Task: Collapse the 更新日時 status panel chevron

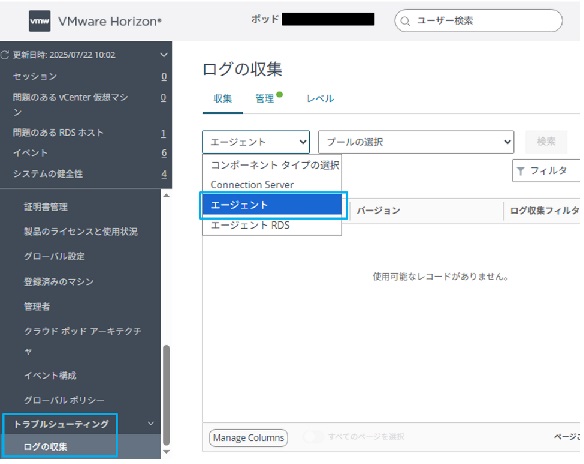Action: [164, 55]
